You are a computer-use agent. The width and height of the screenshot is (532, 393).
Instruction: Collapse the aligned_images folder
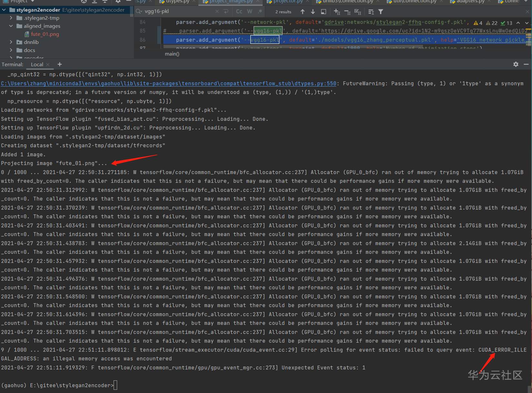point(11,26)
